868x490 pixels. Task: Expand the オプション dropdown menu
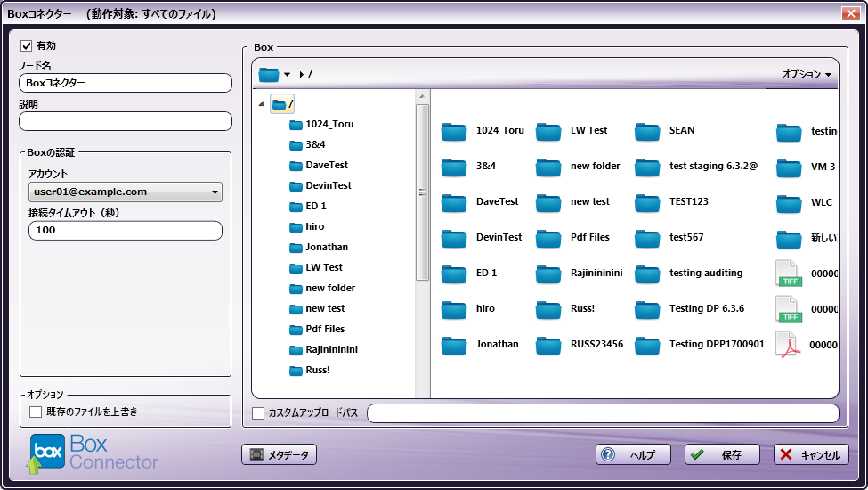[807, 74]
